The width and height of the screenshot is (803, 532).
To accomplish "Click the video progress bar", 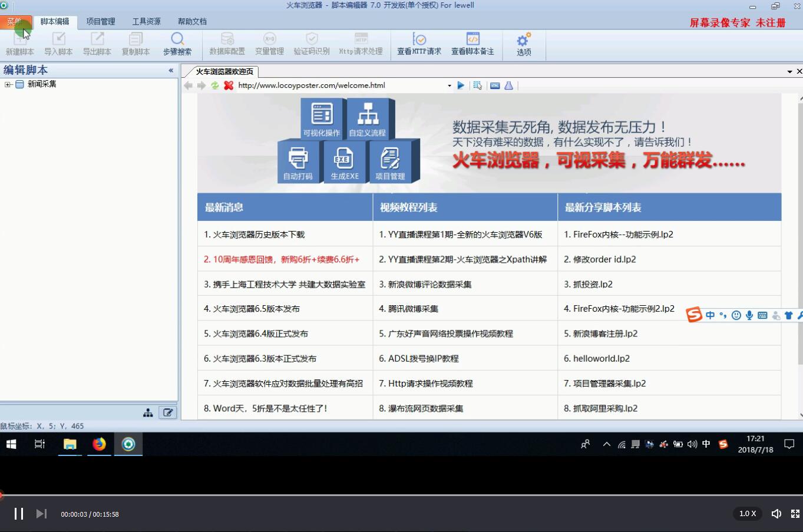I will coord(401,495).
